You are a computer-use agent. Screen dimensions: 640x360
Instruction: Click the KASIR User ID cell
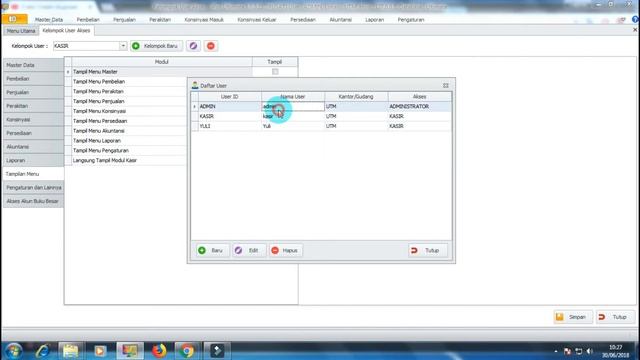click(230, 116)
